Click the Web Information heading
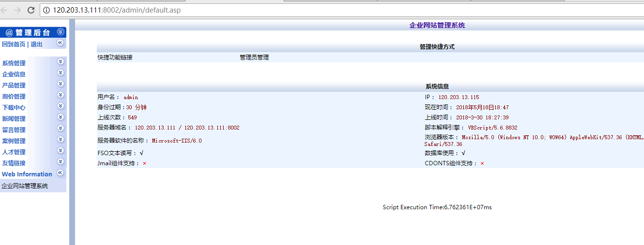Viewport: 644px width, 245px height. click(27, 174)
